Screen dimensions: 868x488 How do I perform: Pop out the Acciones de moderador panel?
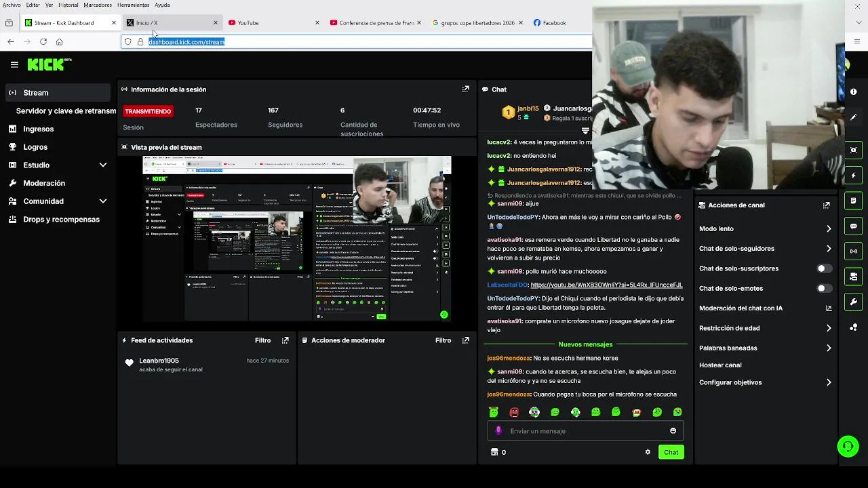tap(465, 340)
